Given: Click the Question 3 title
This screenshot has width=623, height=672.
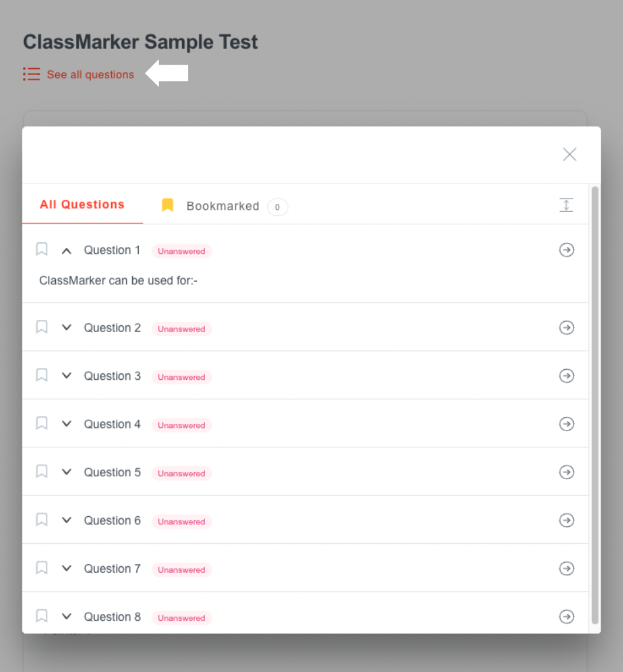Looking at the screenshot, I should [112, 376].
